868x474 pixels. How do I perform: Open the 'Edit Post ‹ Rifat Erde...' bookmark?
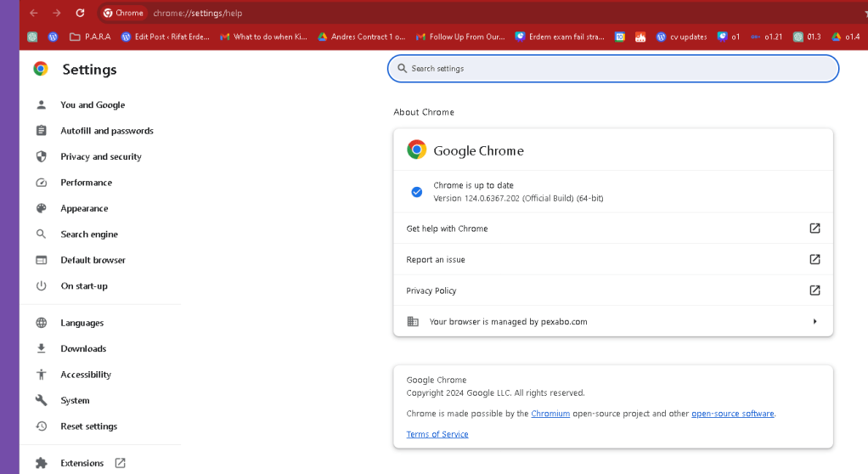tap(165, 37)
